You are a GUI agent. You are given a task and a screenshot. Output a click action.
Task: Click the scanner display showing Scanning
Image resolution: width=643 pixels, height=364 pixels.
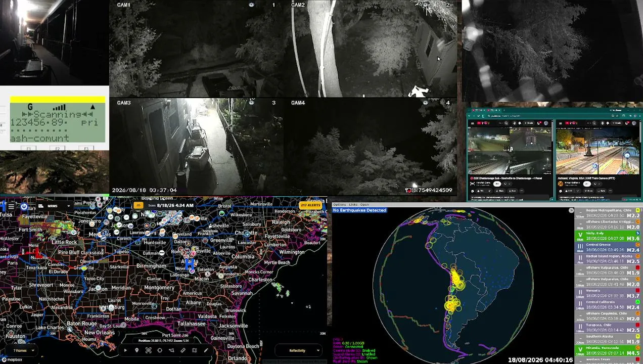click(x=58, y=122)
